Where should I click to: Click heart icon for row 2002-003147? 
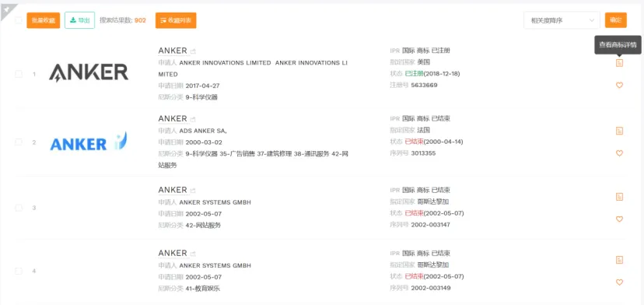click(619, 219)
